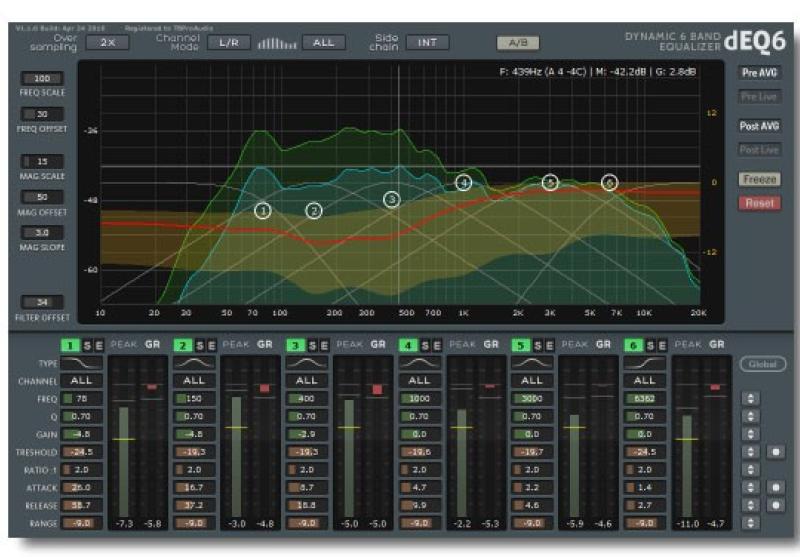Click the E button on band 2
800x560 pixels.
pos(211,345)
